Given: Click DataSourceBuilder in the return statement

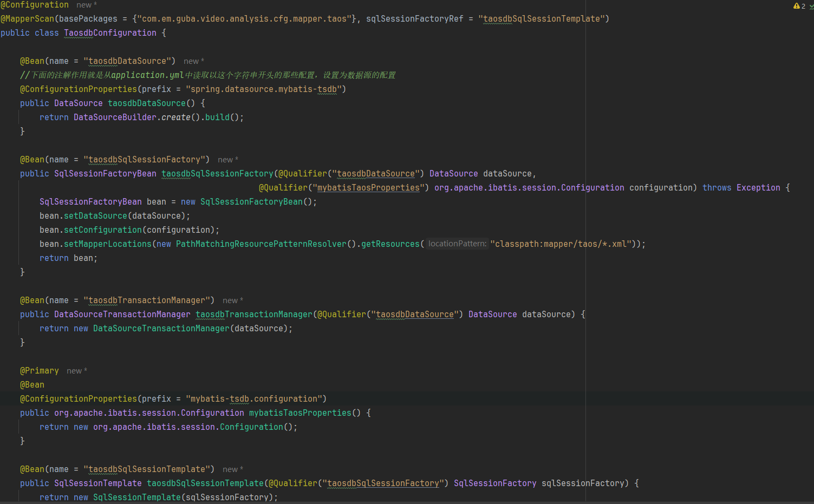Looking at the screenshot, I should [x=115, y=117].
